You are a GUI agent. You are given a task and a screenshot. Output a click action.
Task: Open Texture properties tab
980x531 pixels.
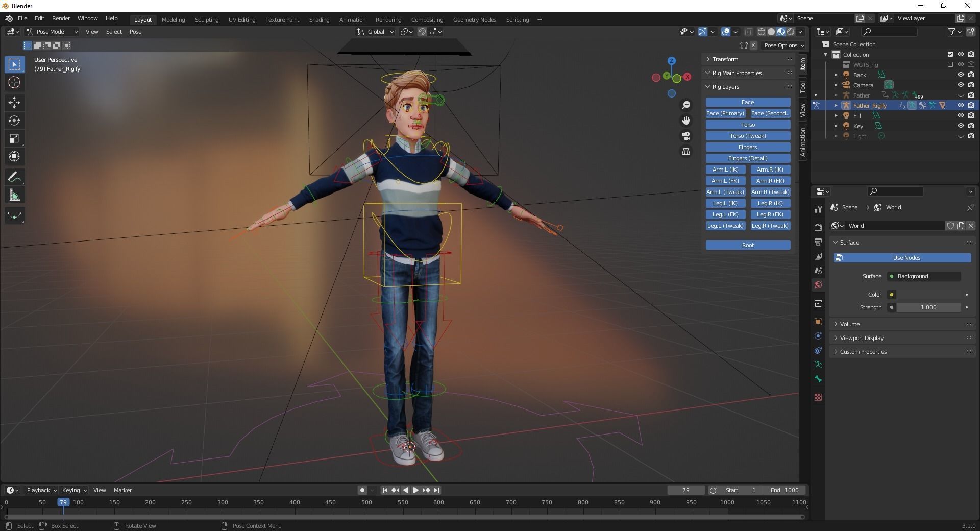[x=818, y=397]
